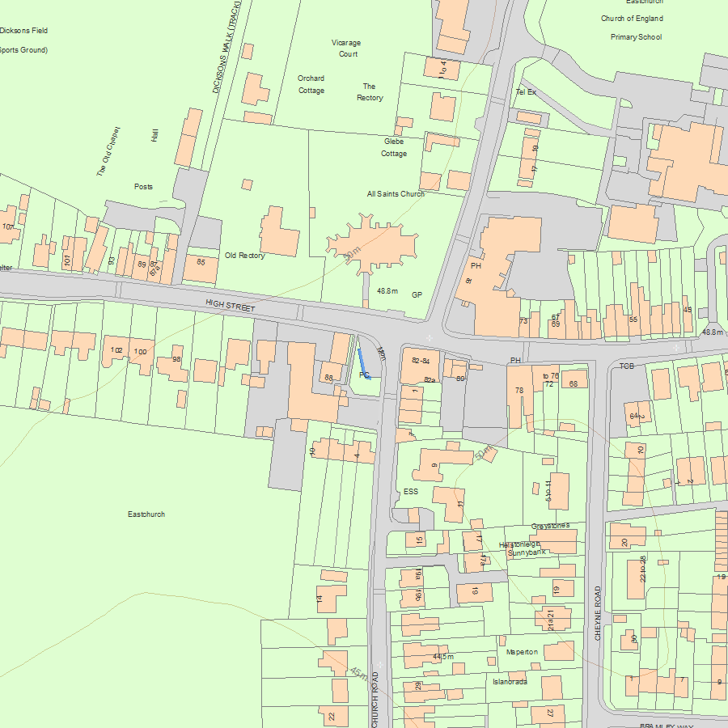The width and height of the screenshot is (728, 728).
Task: Select house number 98
Action: pos(176,359)
